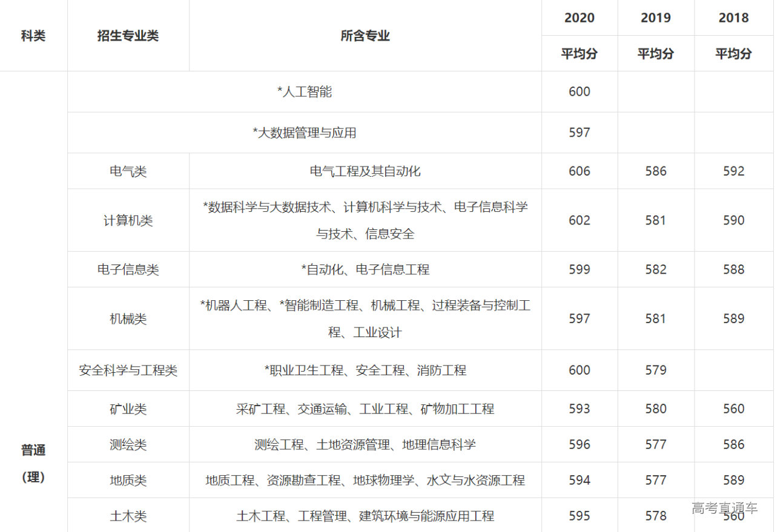Click the 测绘类 category cell
Screen dimensions: 775x532
pyautogui.click(x=128, y=445)
